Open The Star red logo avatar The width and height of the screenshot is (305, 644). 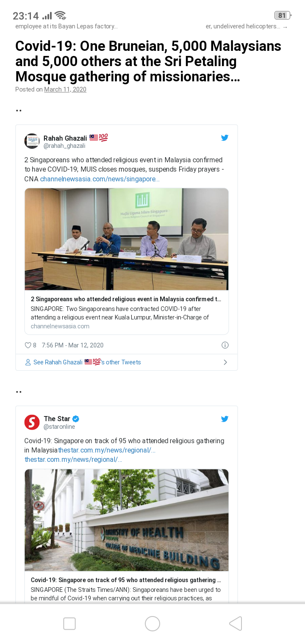click(x=32, y=422)
